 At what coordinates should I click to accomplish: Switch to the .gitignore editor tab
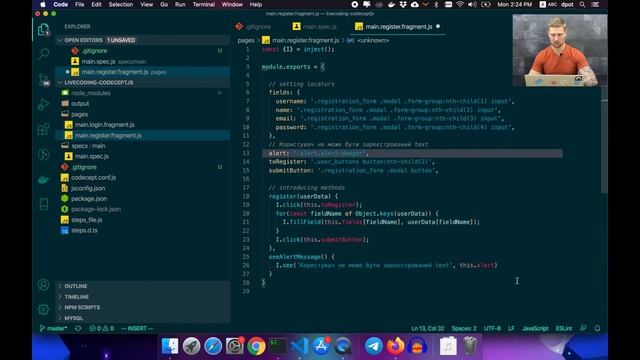pyautogui.click(x=253, y=27)
